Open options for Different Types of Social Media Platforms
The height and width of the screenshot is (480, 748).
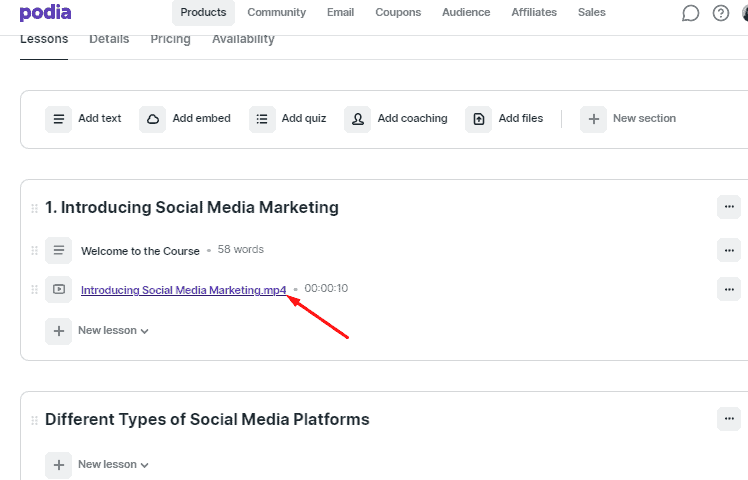(729, 418)
